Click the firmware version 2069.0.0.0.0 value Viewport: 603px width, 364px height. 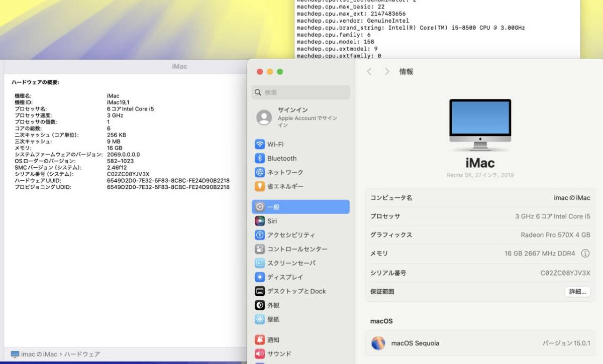[124, 155]
